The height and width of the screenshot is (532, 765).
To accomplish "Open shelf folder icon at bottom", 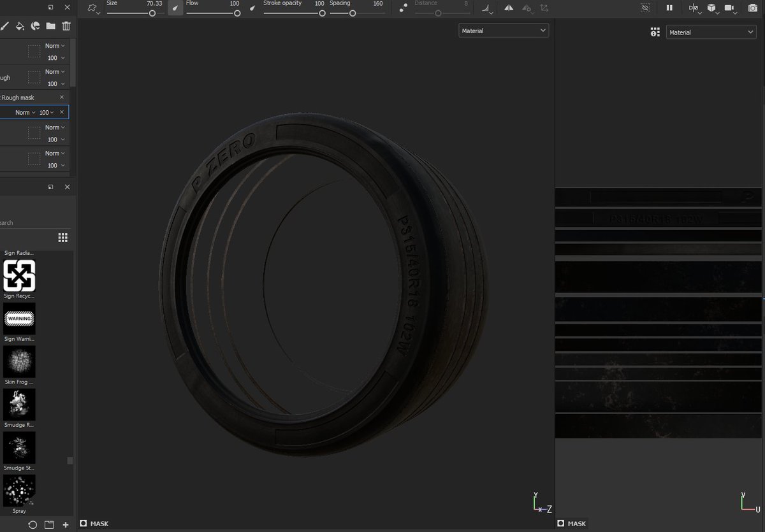I will tap(49, 525).
